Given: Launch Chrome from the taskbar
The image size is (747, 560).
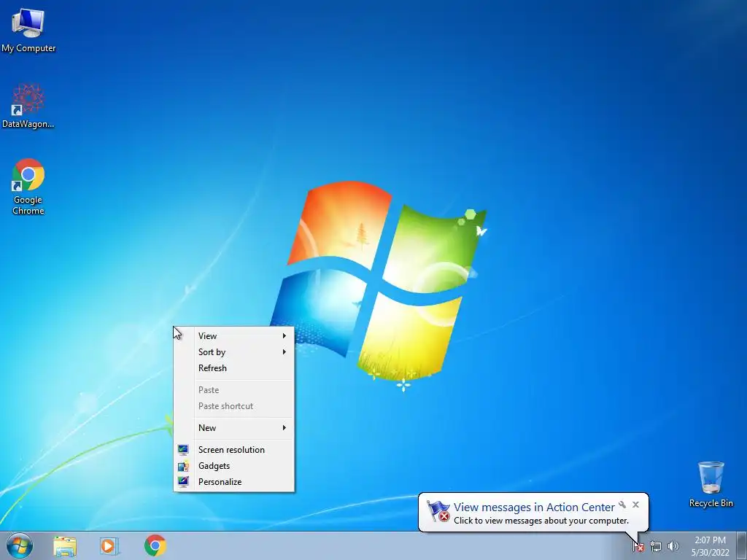Looking at the screenshot, I should (x=155, y=545).
